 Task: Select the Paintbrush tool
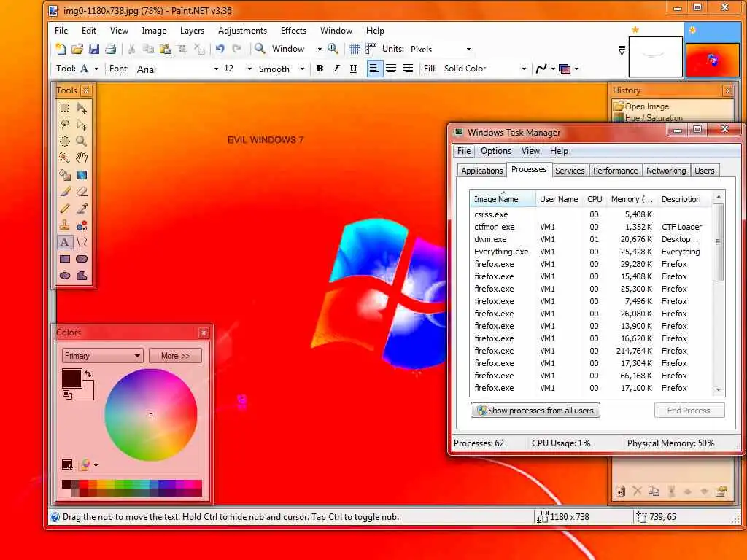point(65,192)
